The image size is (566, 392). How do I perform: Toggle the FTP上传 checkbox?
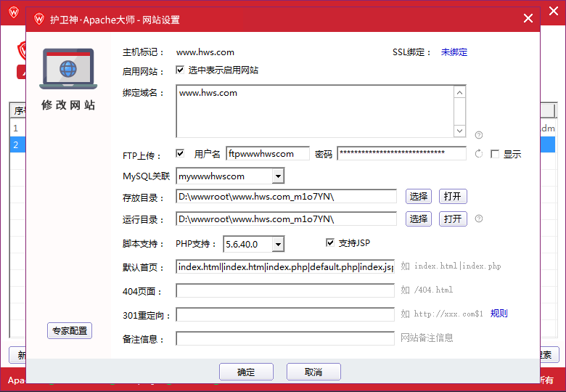pyautogui.click(x=180, y=153)
